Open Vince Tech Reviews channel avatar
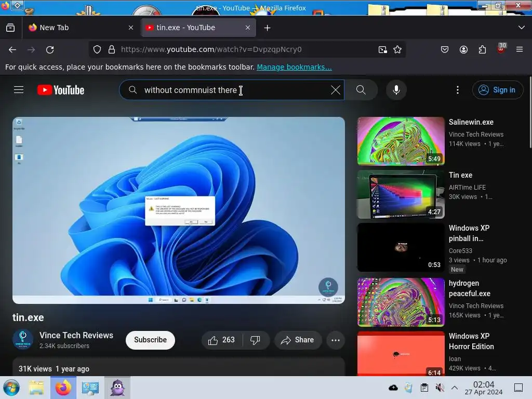Screen dimensions: 532x399 pyautogui.click(x=23, y=340)
